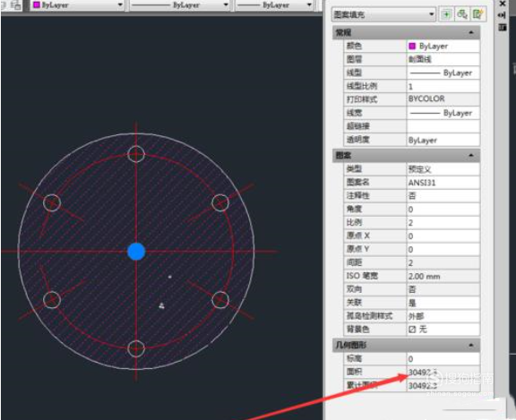
Task: Toggle auto-hide on the properties palette
Action: [x=503, y=15]
